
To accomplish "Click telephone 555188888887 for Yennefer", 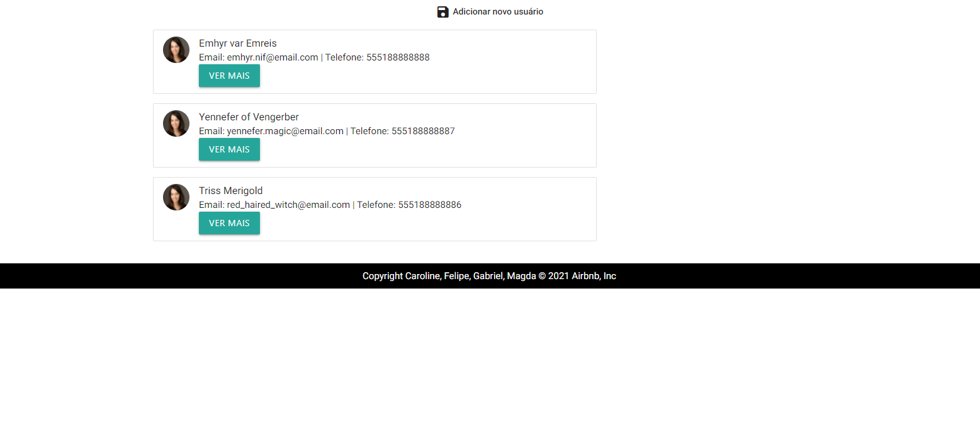I will [x=424, y=131].
